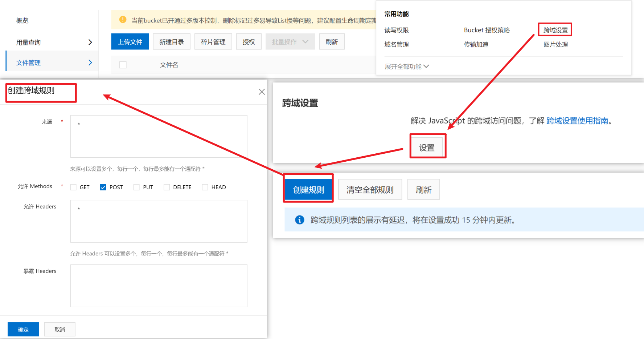Click the 创建规则 button
The image size is (644, 339).
309,189
